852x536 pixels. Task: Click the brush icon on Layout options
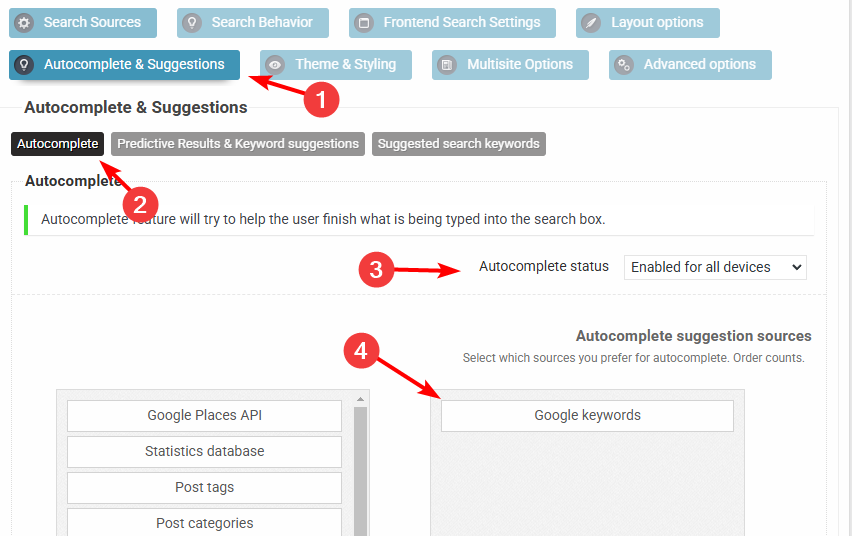click(x=591, y=22)
